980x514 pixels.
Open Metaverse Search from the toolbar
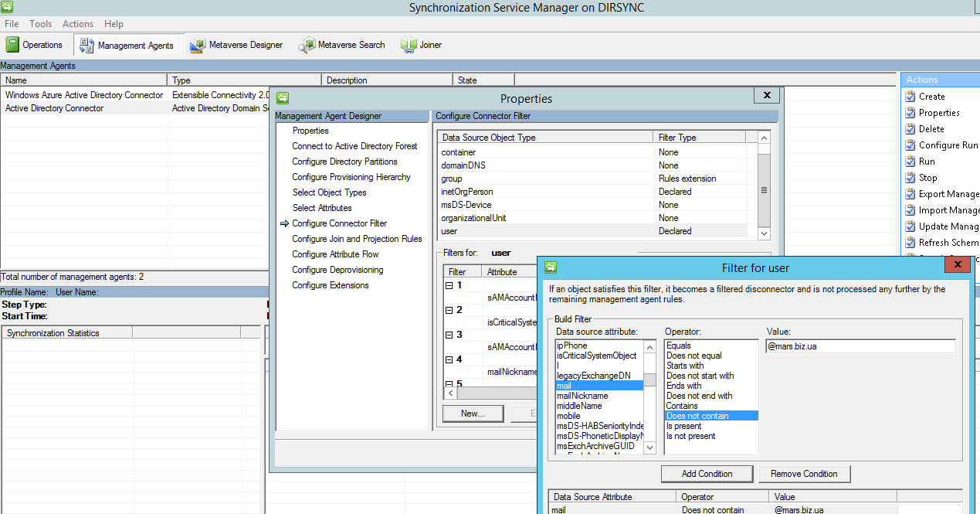pos(342,45)
